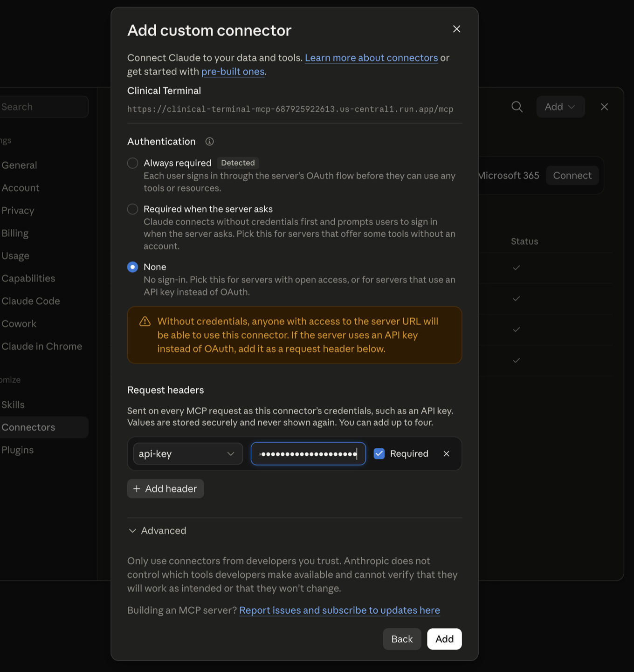Select the None authentication radio button

click(133, 267)
